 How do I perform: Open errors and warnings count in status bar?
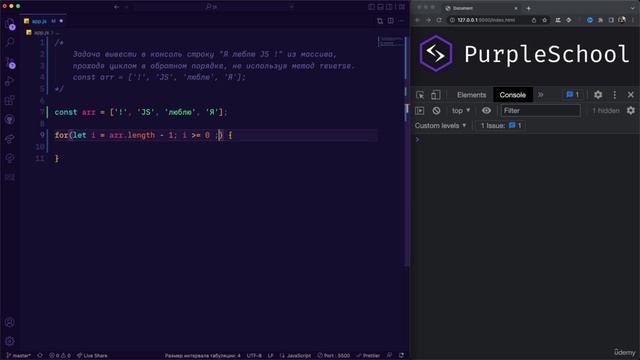[x=60, y=356]
